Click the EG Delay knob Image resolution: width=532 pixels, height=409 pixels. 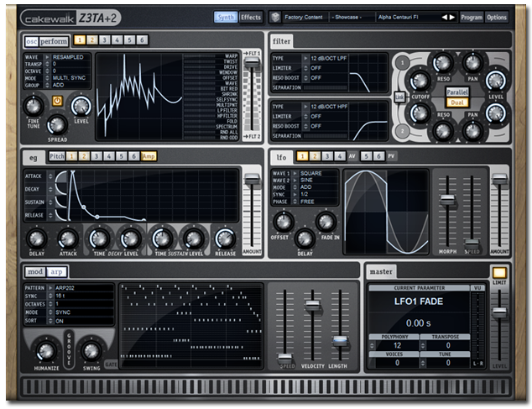[37, 239]
